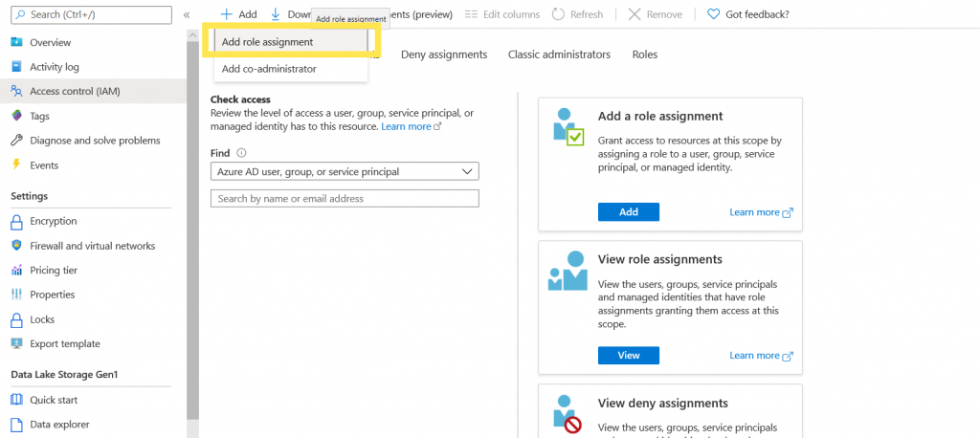Open the Azure AD user, group dropdown

tap(345, 171)
